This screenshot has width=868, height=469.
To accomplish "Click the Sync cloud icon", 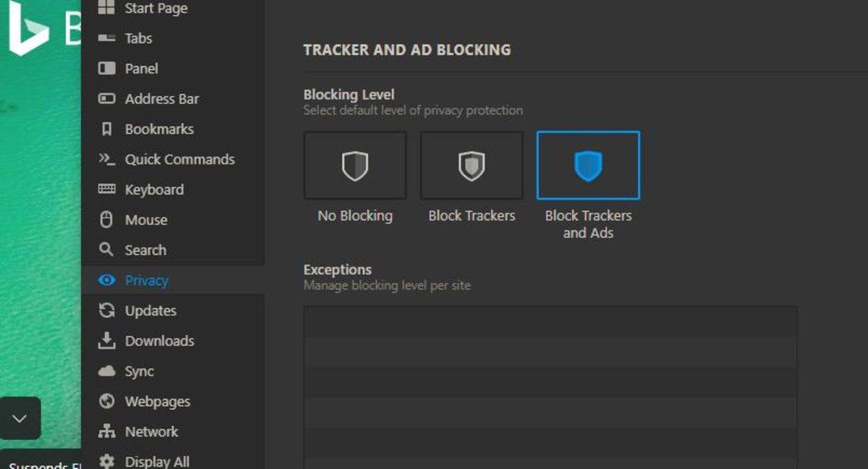I will pyautogui.click(x=107, y=371).
